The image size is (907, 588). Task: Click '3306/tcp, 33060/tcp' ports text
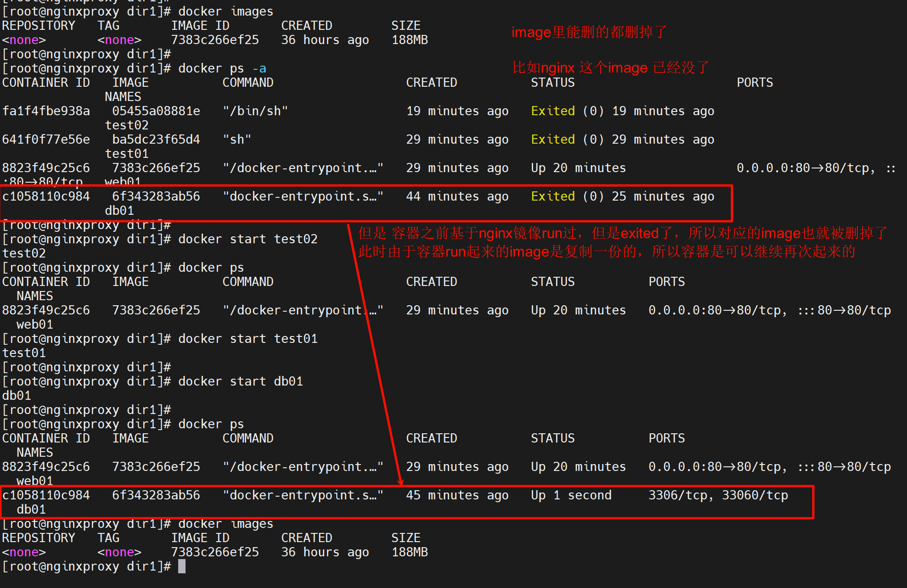click(x=718, y=495)
